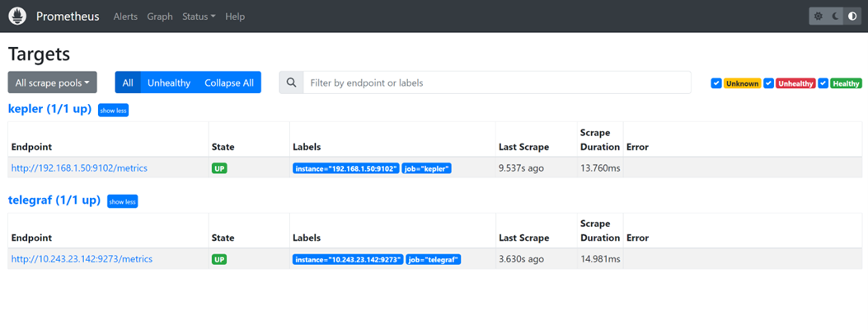Collapse telegraf pool with show less
This screenshot has height=330, width=868.
(122, 201)
